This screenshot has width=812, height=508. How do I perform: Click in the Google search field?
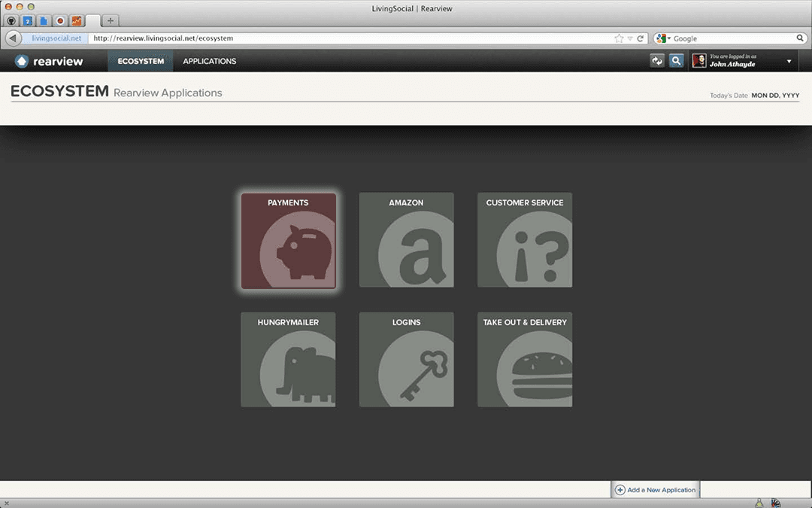click(x=735, y=38)
